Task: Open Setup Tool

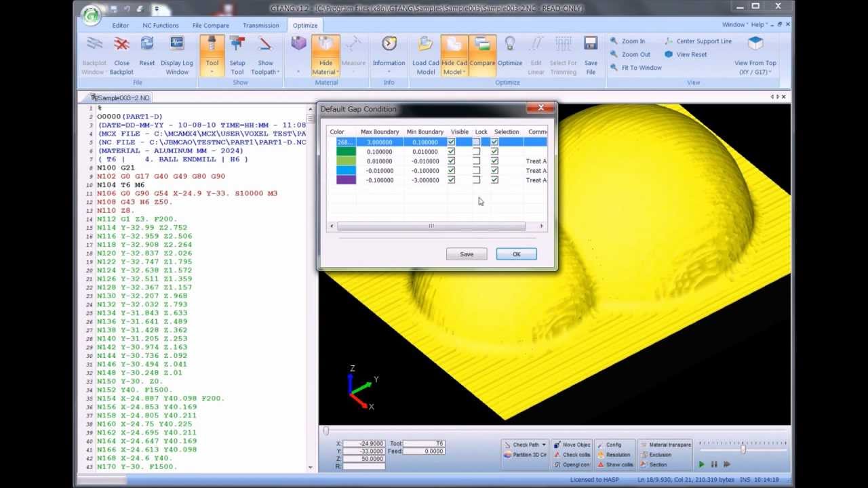Action: click(x=237, y=55)
